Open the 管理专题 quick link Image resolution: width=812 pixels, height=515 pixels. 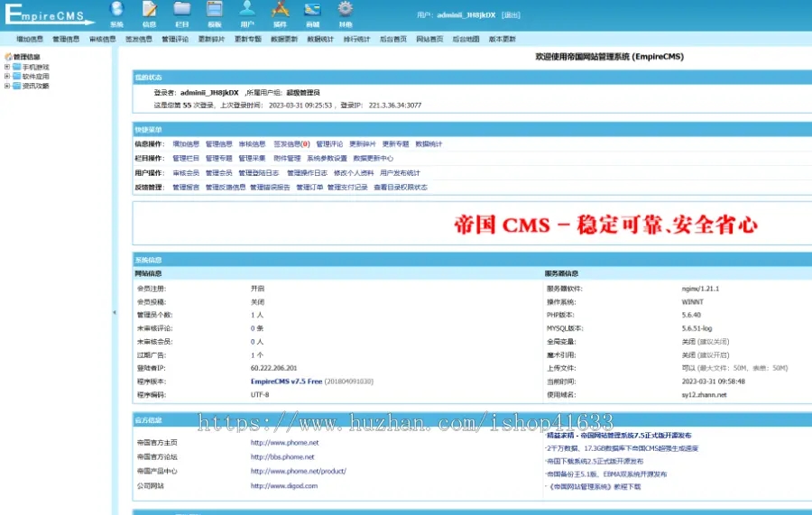(219, 159)
